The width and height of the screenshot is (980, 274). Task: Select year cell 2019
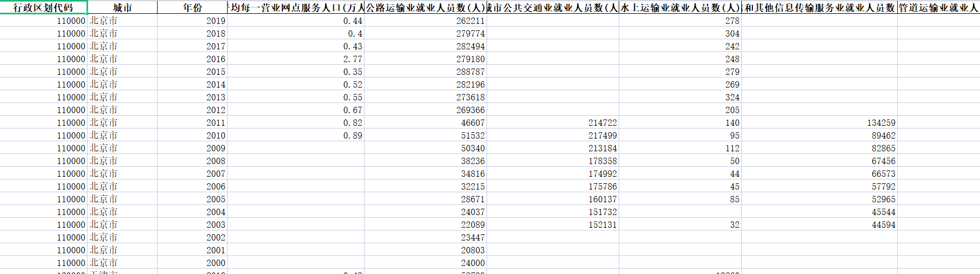coord(192,21)
